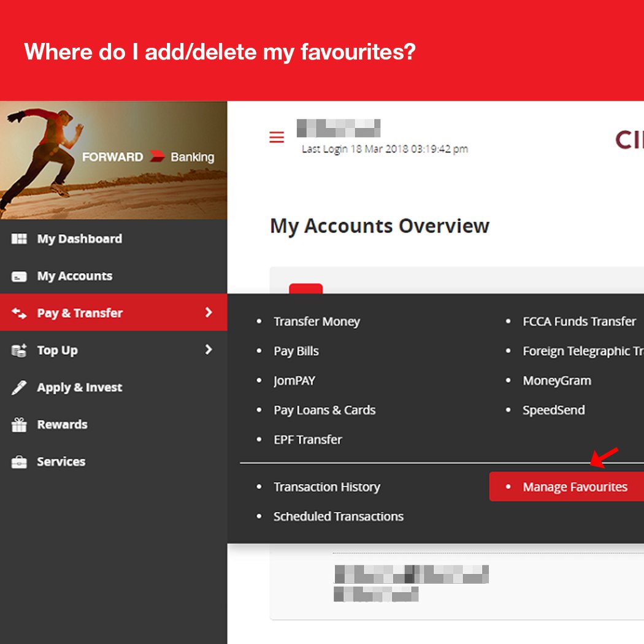The height and width of the screenshot is (644, 644).
Task: Open EPF Transfer option
Action: (308, 440)
